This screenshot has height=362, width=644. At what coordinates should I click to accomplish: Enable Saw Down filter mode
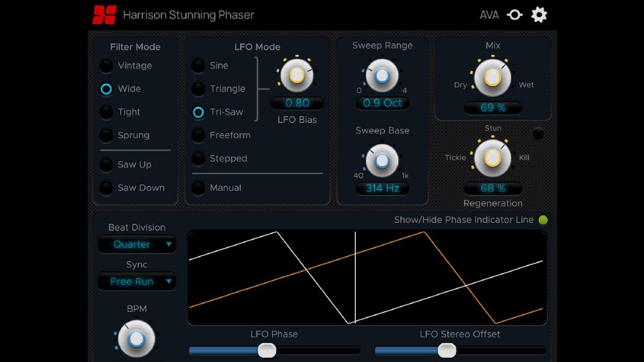point(106,188)
